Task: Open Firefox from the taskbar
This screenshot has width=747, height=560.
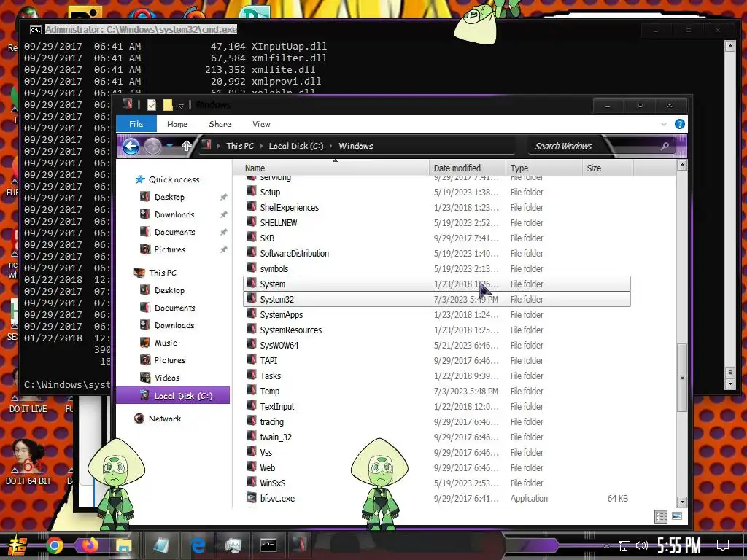Action: pyautogui.click(x=90, y=545)
